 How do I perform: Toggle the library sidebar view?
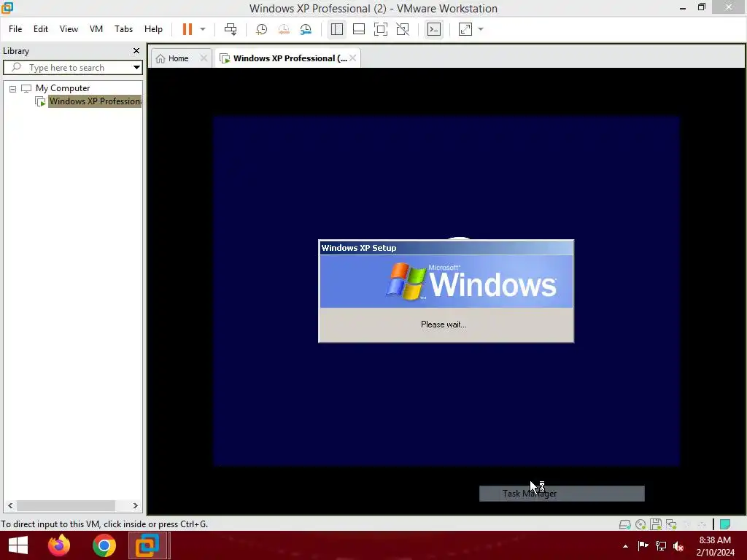tap(337, 29)
